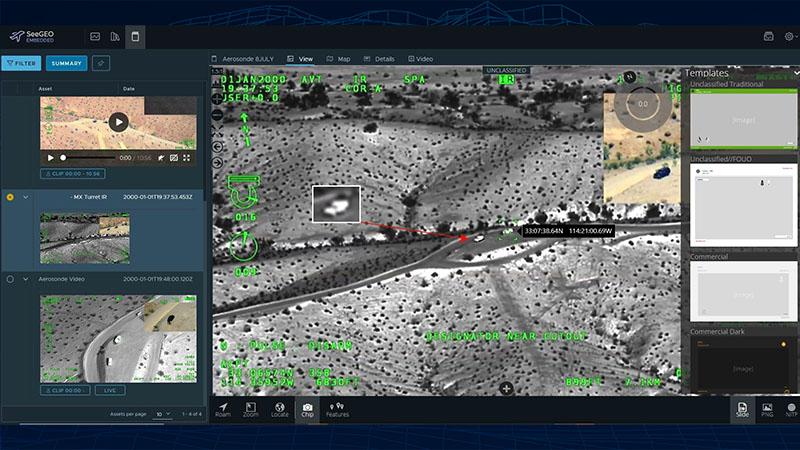Click the Date column header
The height and width of the screenshot is (450, 800).
pos(129,89)
